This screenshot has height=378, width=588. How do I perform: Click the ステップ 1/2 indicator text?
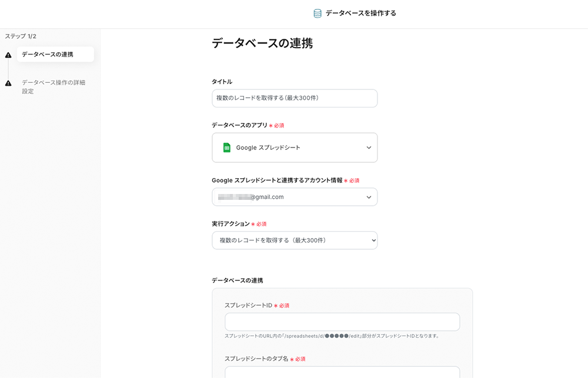point(21,36)
